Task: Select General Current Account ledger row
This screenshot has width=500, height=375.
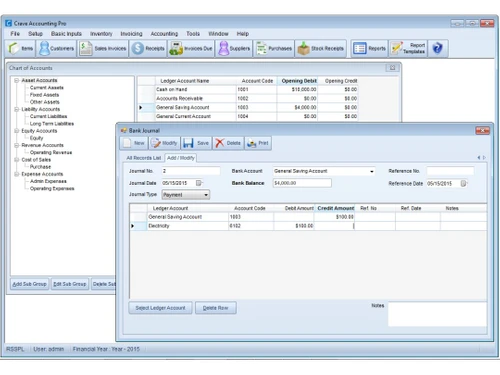Action: pos(248,116)
